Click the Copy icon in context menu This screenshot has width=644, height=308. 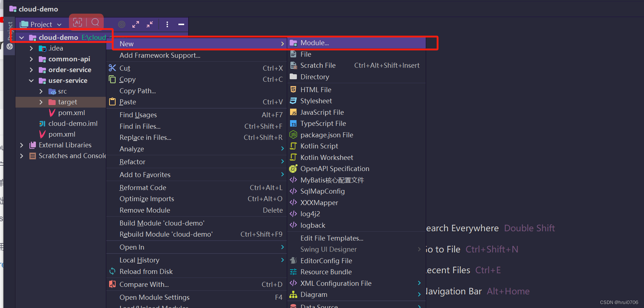pos(112,79)
